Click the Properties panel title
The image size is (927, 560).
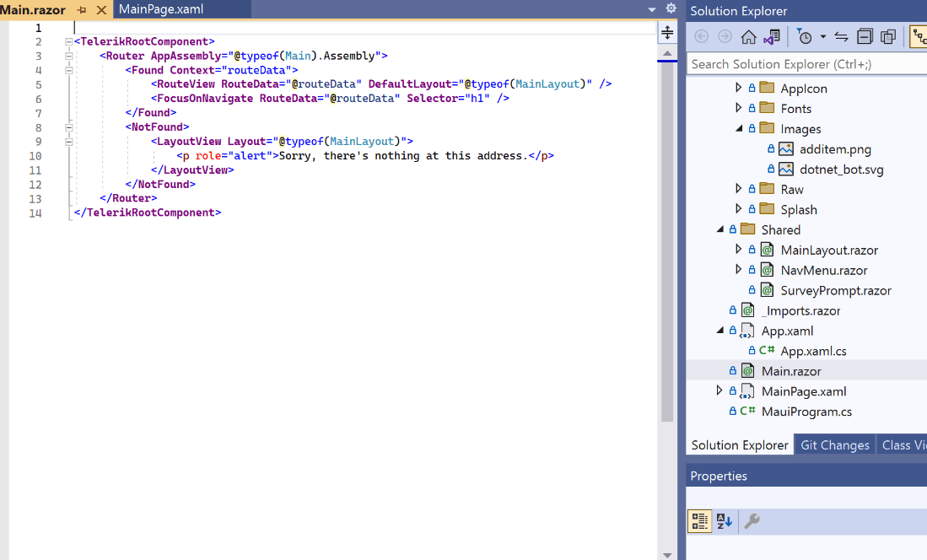(719, 476)
